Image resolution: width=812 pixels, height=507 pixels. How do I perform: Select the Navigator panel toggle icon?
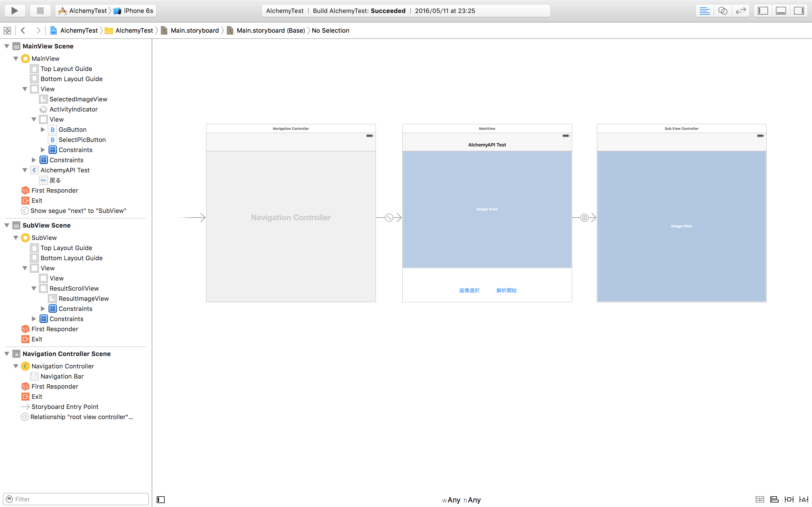pyautogui.click(x=764, y=10)
